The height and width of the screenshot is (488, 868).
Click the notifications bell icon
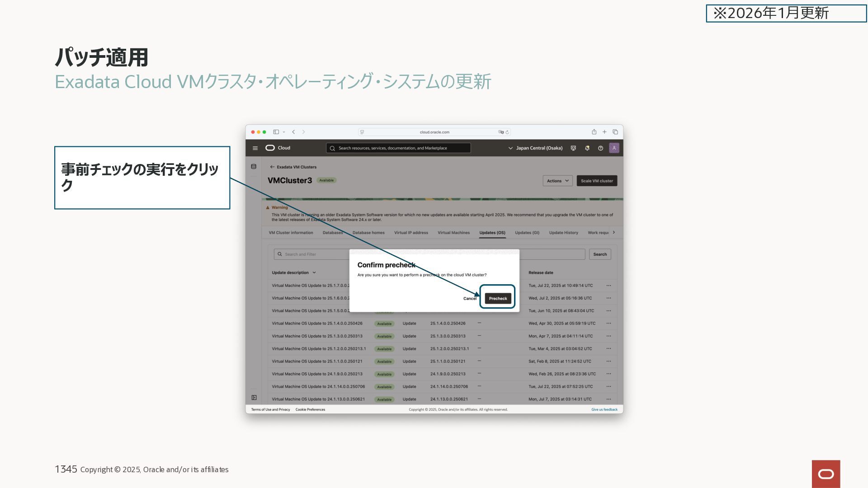(x=587, y=148)
